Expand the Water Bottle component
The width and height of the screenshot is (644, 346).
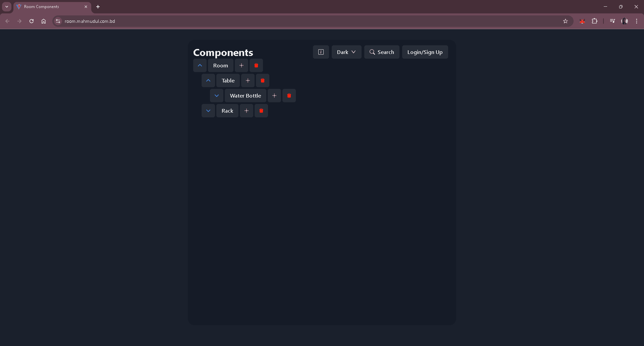[x=217, y=96]
